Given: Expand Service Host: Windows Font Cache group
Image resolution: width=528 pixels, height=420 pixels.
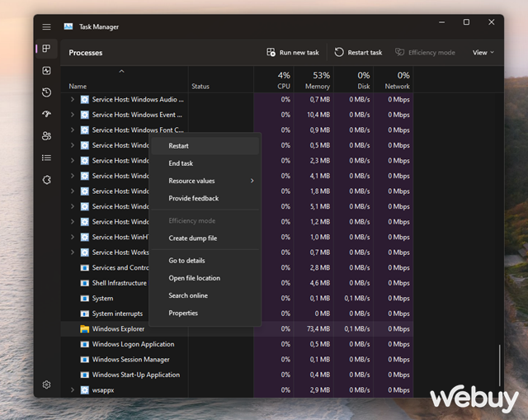Looking at the screenshot, I should coord(73,130).
